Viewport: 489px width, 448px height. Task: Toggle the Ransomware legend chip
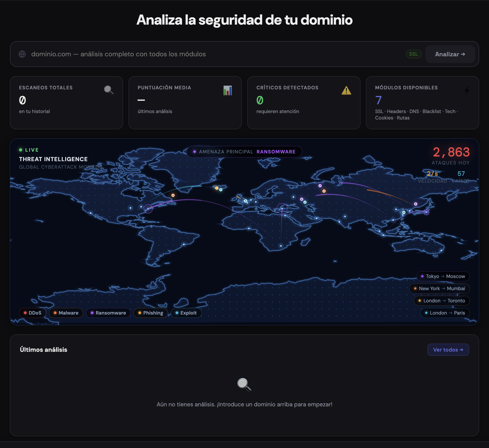coord(109,313)
